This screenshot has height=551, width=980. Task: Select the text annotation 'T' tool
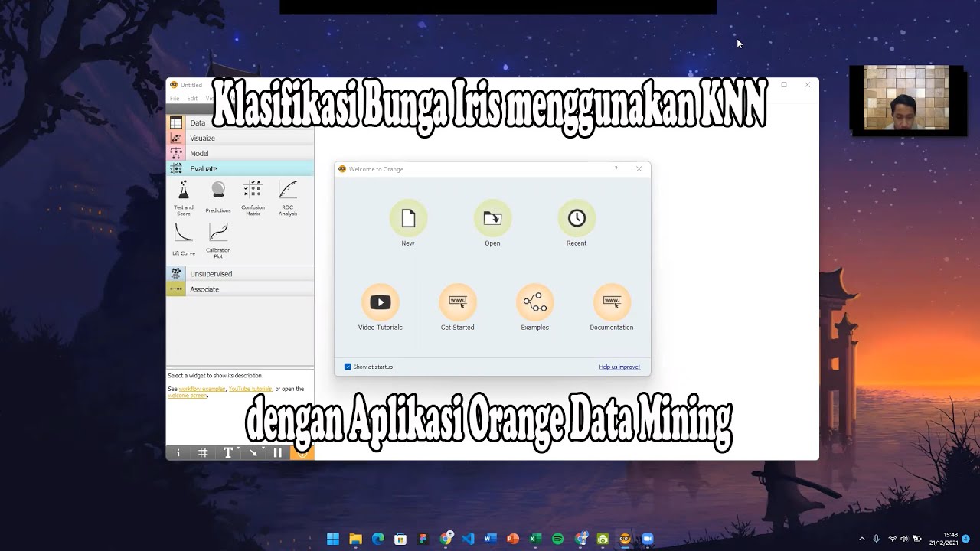pyautogui.click(x=228, y=452)
